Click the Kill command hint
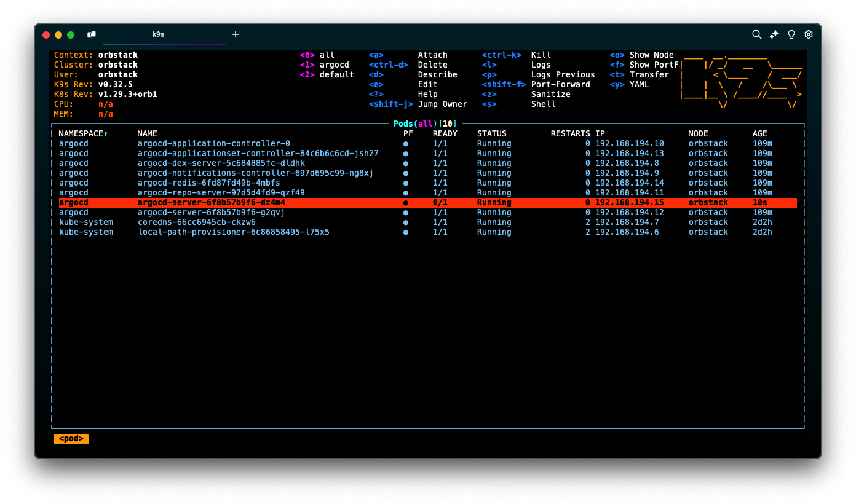856x504 pixels. [541, 55]
